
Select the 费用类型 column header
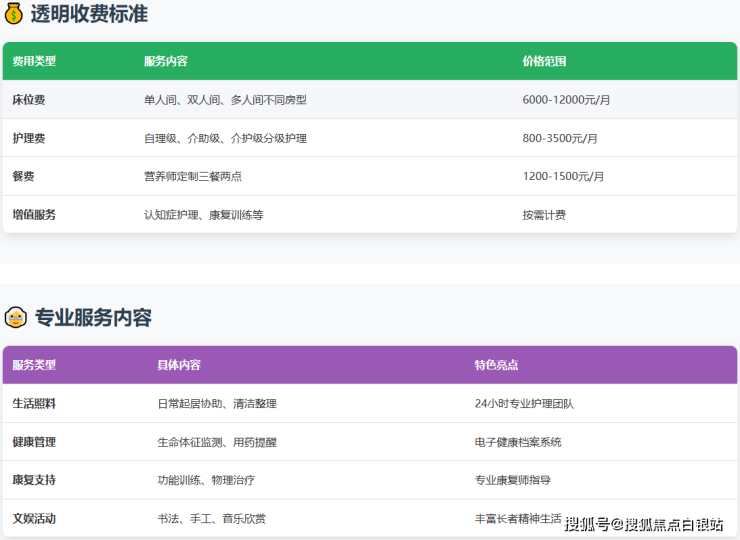pyautogui.click(x=34, y=61)
